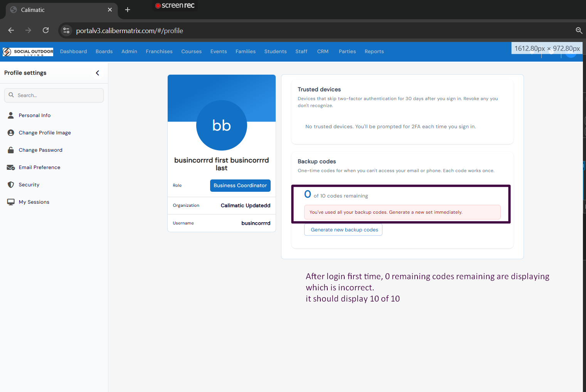This screenshot has height=392, width=586.
Task: Select the Calimatic browser tab
Action: click(x=62, y=10)
